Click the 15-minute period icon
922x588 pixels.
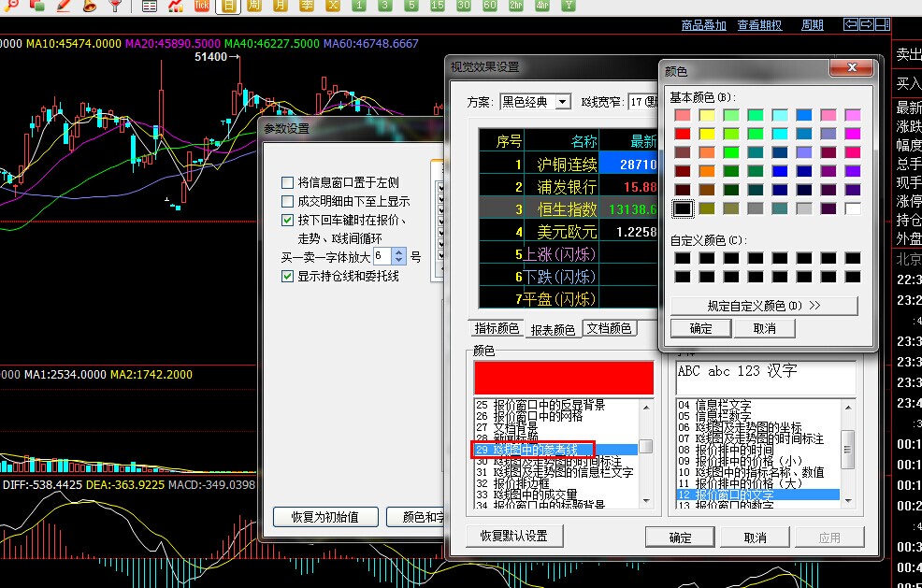(x=437, y=6)
